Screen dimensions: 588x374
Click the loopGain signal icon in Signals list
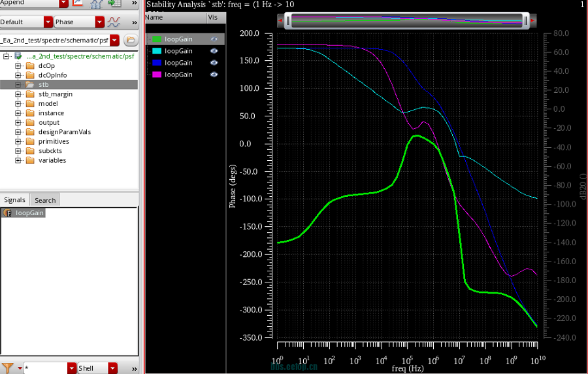point(7,213)
